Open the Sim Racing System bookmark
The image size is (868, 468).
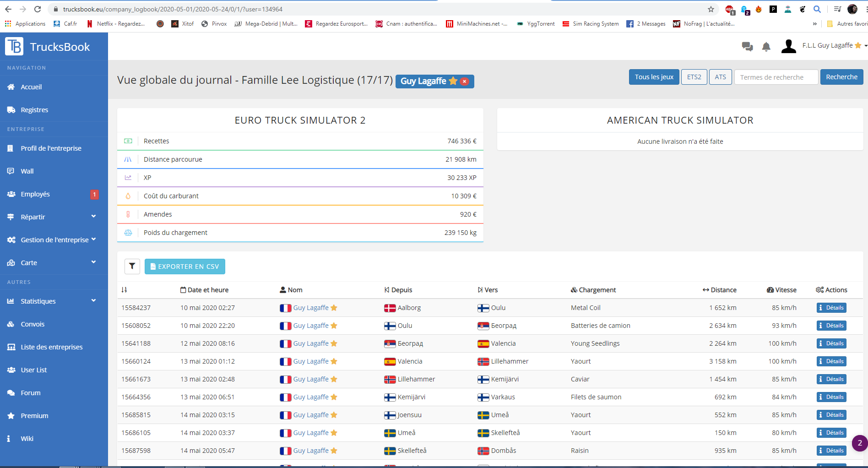tap(591, 24)
